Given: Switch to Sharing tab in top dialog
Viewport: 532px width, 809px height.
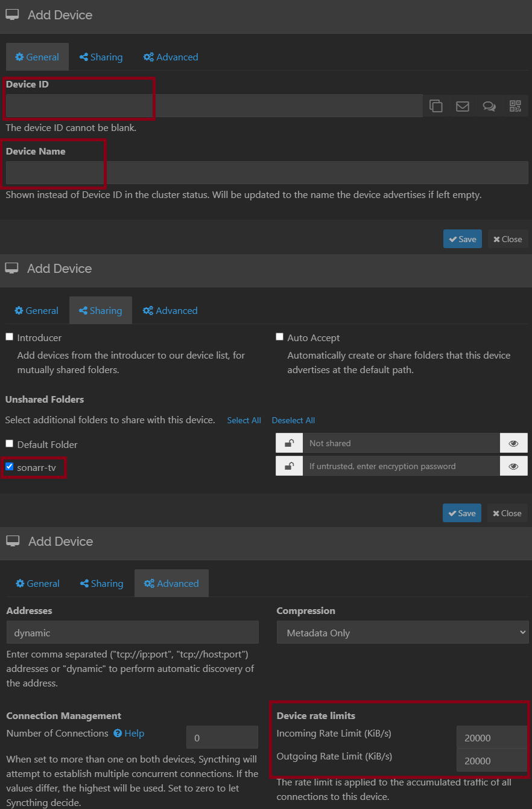Looking at the screenshot, I should click(x=101, y=57).
